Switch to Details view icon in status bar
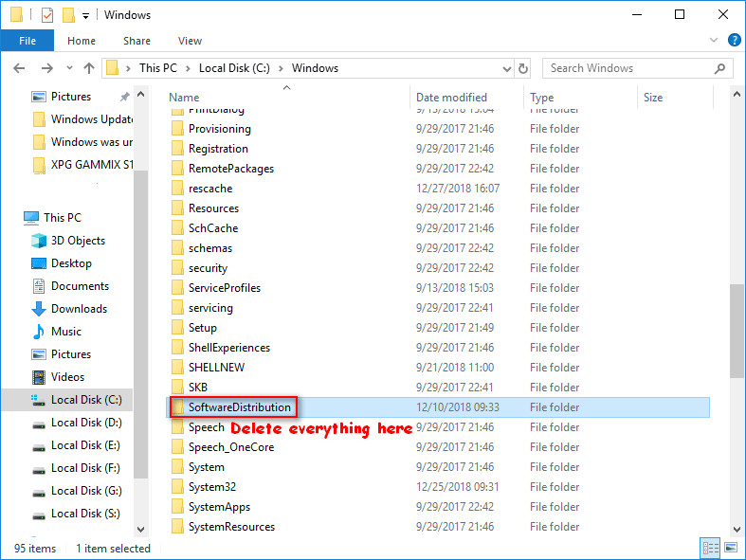Viewport: 746px width, 560px height. click(710, 548)
